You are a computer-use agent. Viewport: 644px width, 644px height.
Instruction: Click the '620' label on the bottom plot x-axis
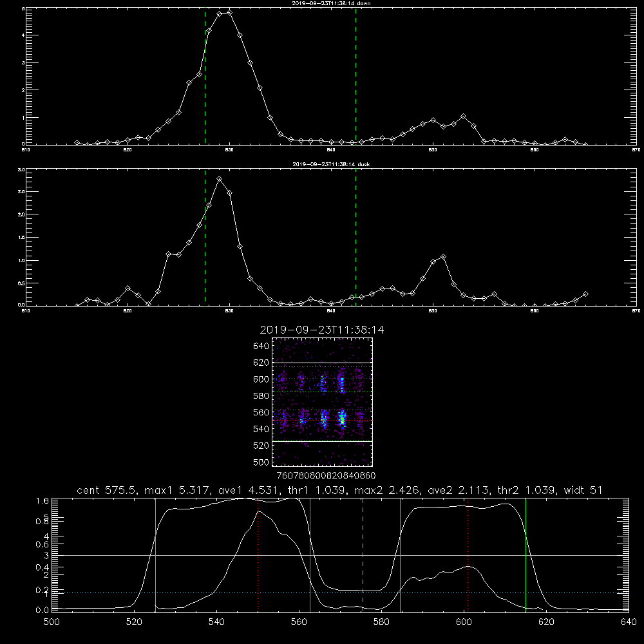click(x=546, y=622)
